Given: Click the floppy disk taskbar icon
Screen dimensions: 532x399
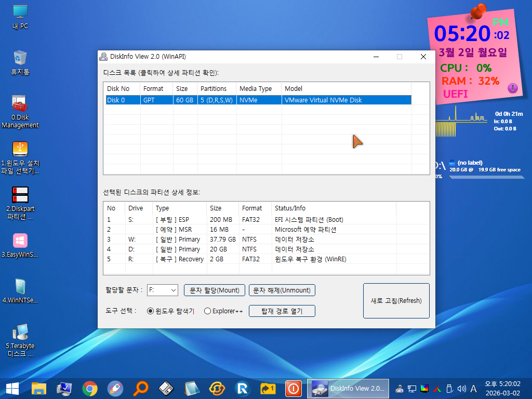Looking at the screenshot, I should tap(166, 389).
